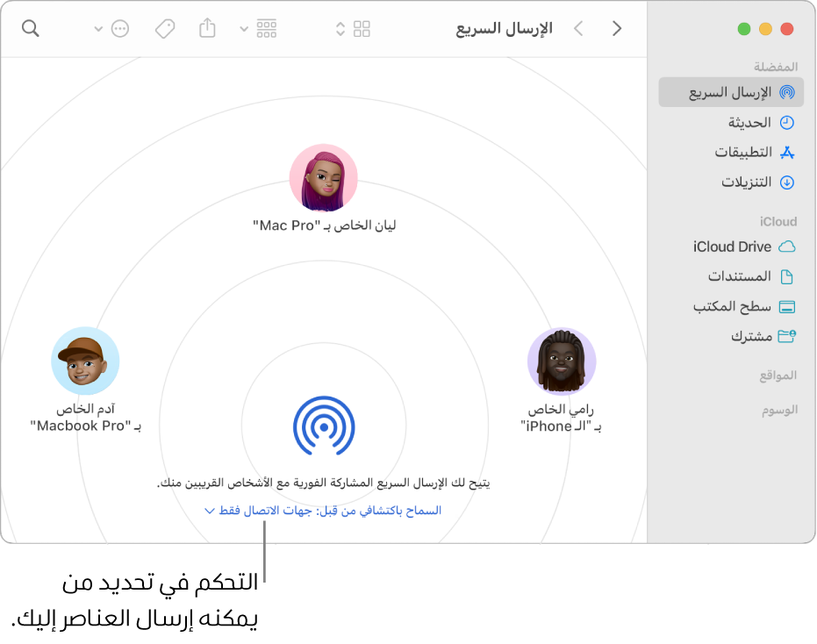Viewport: 817px width, 644px height.
Task: Select آدم's Macbook Pro avatar
Action: [85, 361]
